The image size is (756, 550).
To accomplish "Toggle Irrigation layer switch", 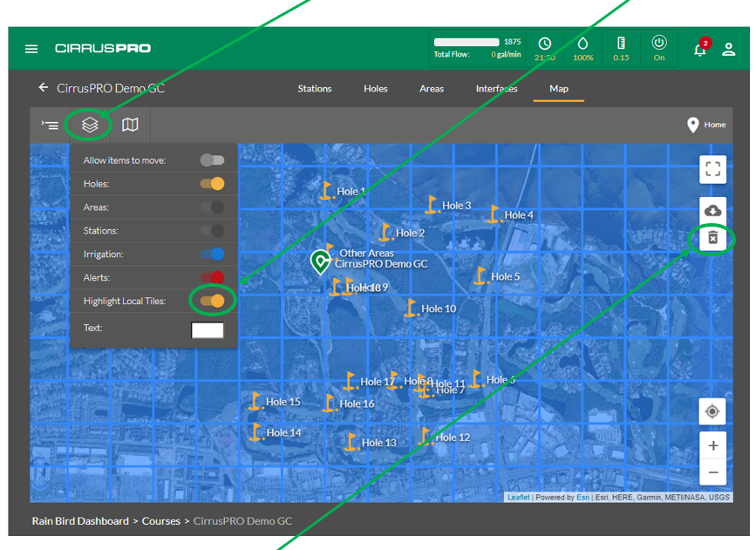I will (212, 254).
